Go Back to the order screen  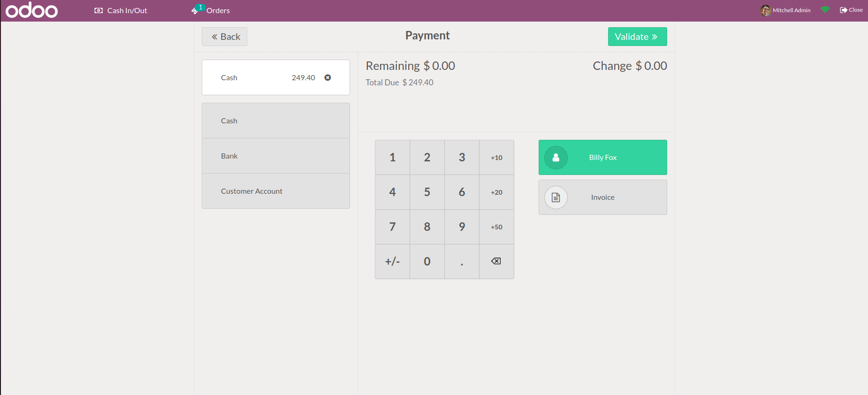[224, 37]
